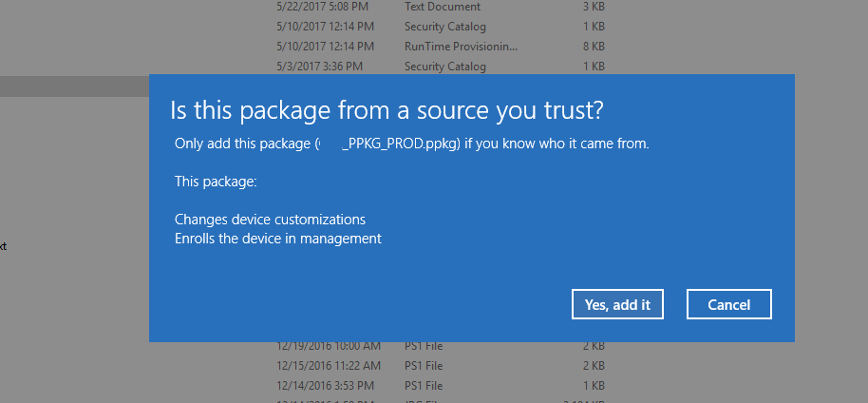Click the 'Changes device customizations' line
868x403 pixels.
pos(270,220)
